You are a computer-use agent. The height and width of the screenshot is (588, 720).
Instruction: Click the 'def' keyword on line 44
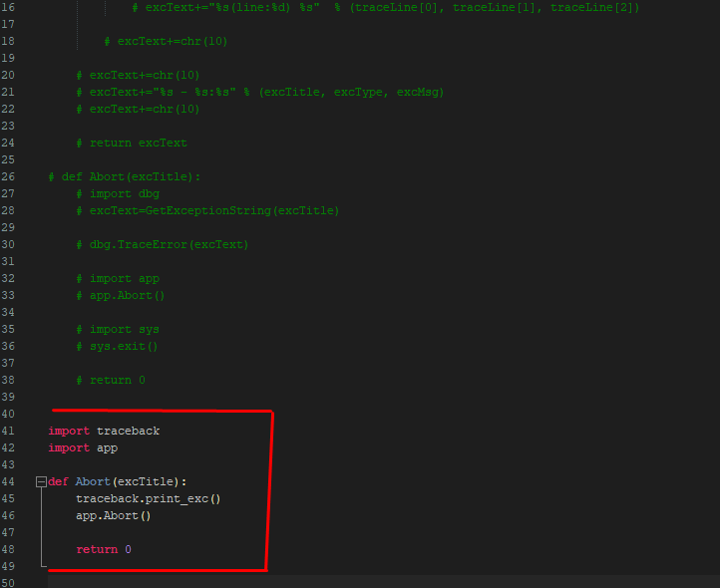pos(58,482)
